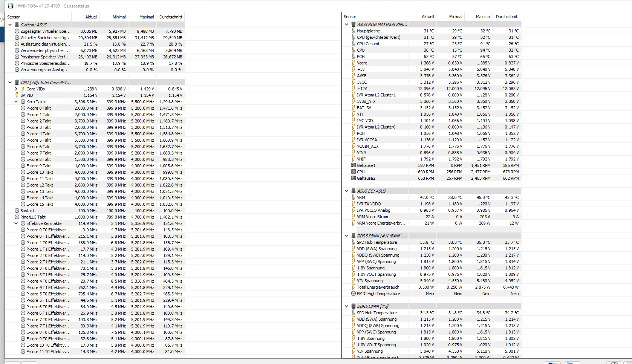The height and width of the screenshot is (364, 632).
Task: Click the lightning icon beside +12V
Action: [353, 89]
